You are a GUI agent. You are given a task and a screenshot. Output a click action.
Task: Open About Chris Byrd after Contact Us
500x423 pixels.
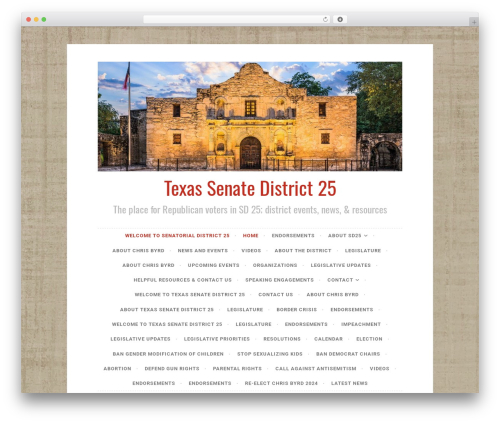[332, 294]
